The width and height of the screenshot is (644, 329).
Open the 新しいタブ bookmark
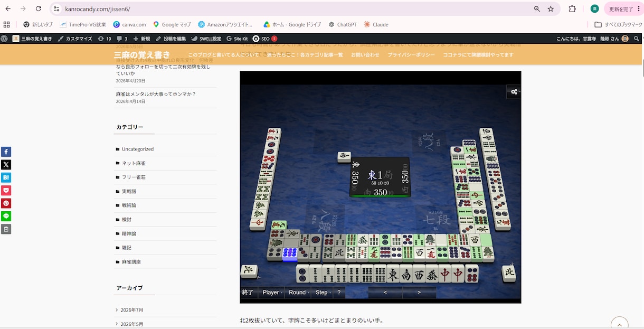(38, 24)
